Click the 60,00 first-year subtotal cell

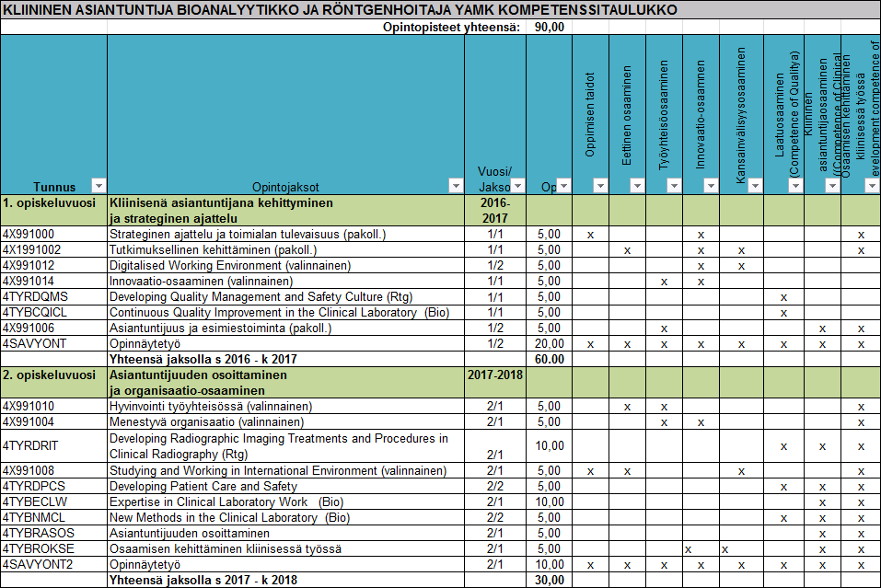[549, 359]
